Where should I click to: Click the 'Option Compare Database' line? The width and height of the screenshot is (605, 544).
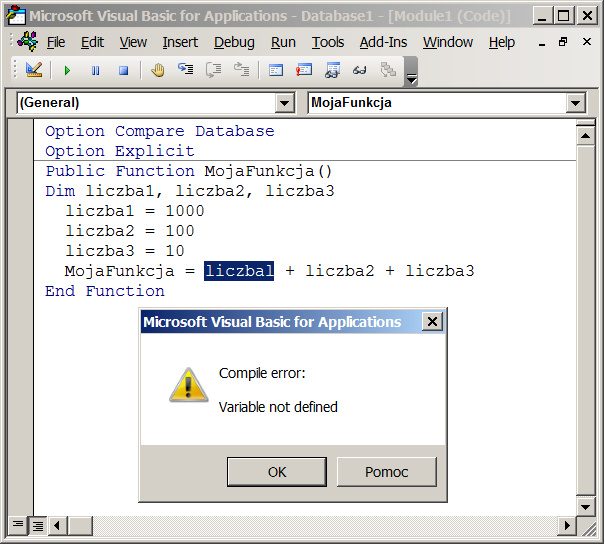point(160,131)
